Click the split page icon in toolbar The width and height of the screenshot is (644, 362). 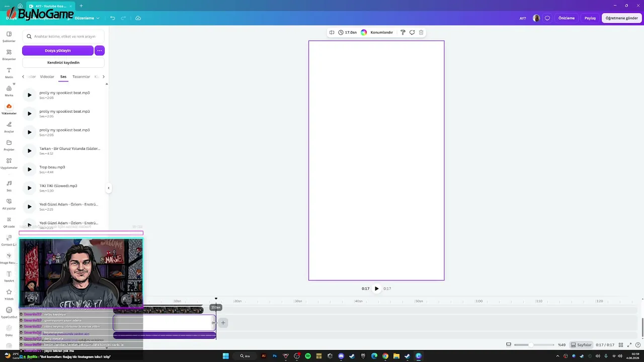(x=332, y=32)
